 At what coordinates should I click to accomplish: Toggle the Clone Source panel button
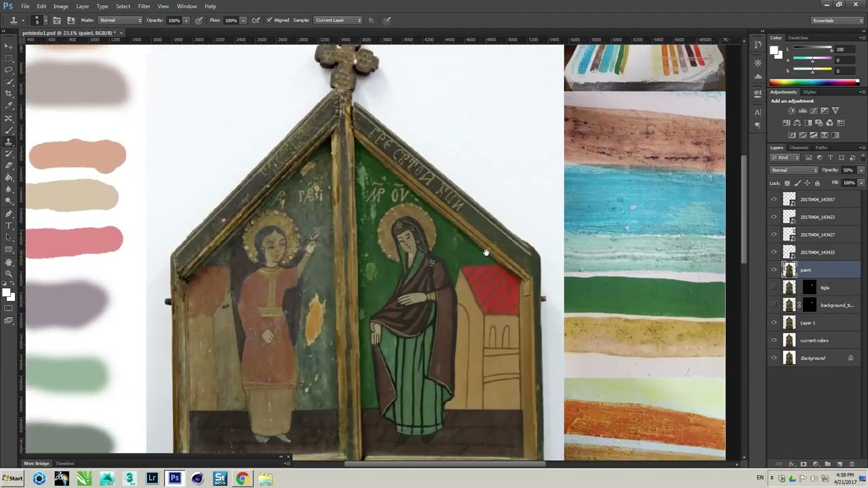pyautogui.click(x=71, y=20)
